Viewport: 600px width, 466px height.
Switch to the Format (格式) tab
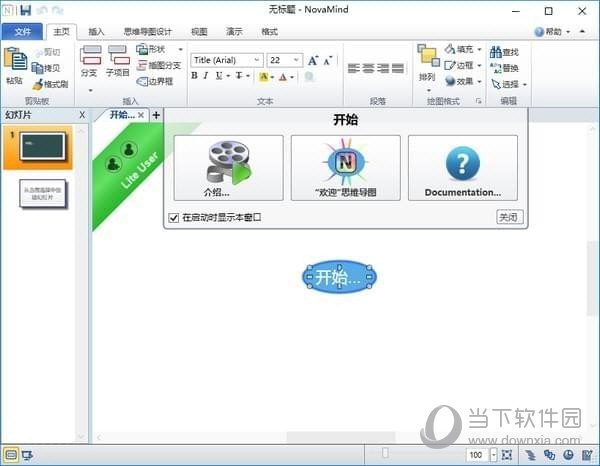point(269,32)
